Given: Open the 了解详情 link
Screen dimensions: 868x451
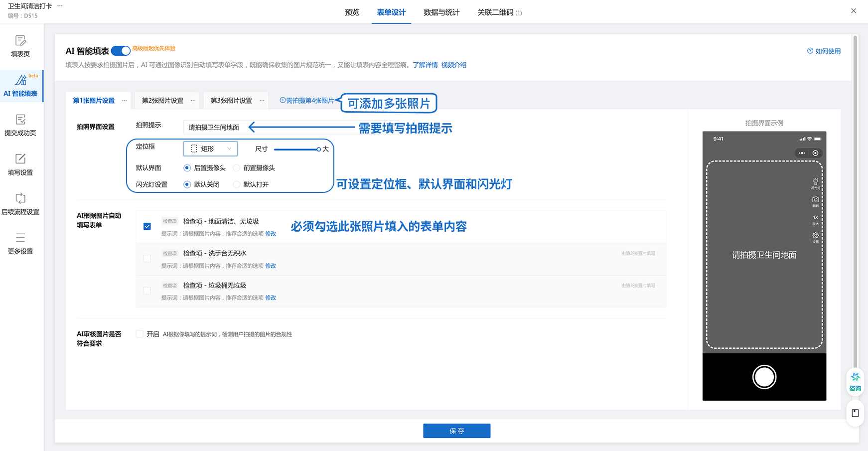Looking at the screenshot, I should (x=425, y=65).
